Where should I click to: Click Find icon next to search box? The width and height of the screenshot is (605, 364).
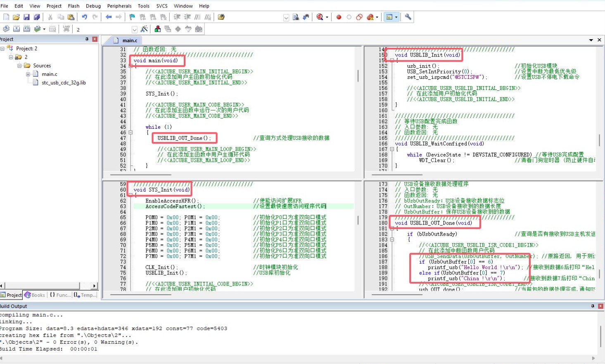(x=296, y=17)
